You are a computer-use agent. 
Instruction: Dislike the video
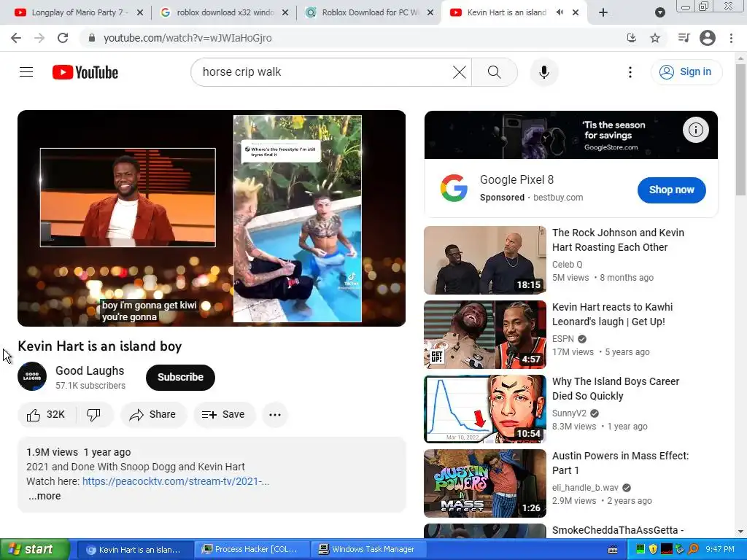(x=94, y=415)
